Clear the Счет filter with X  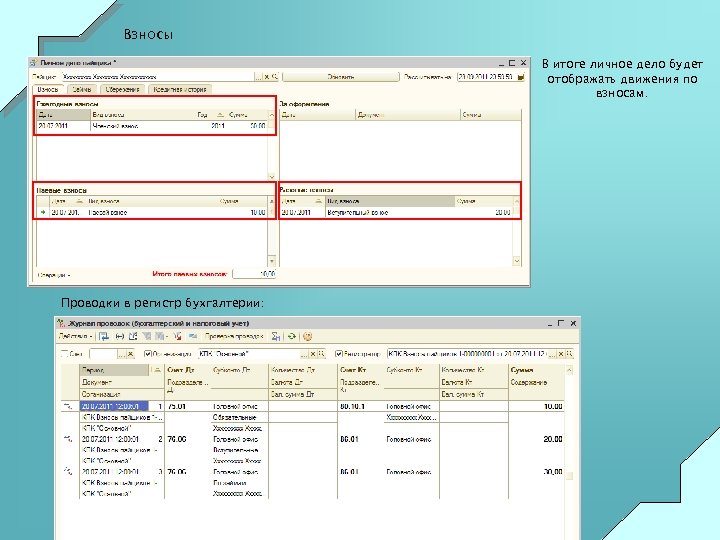(x=130, y=354)
